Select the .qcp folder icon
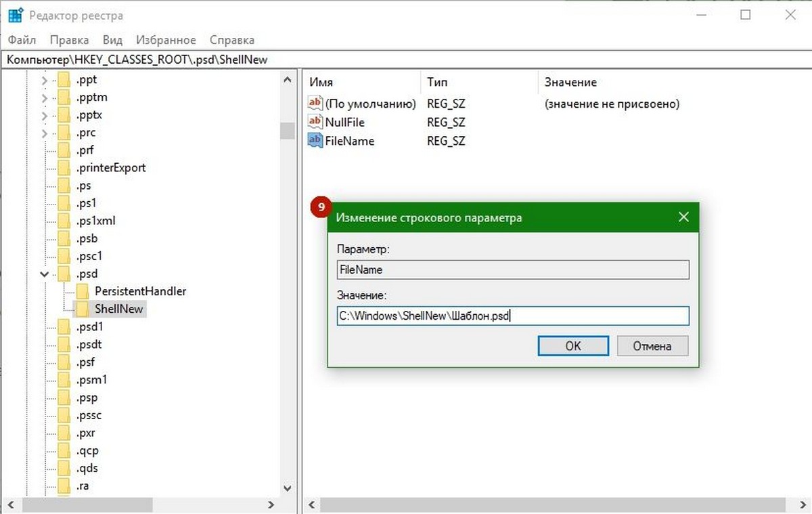 (64, 450)
